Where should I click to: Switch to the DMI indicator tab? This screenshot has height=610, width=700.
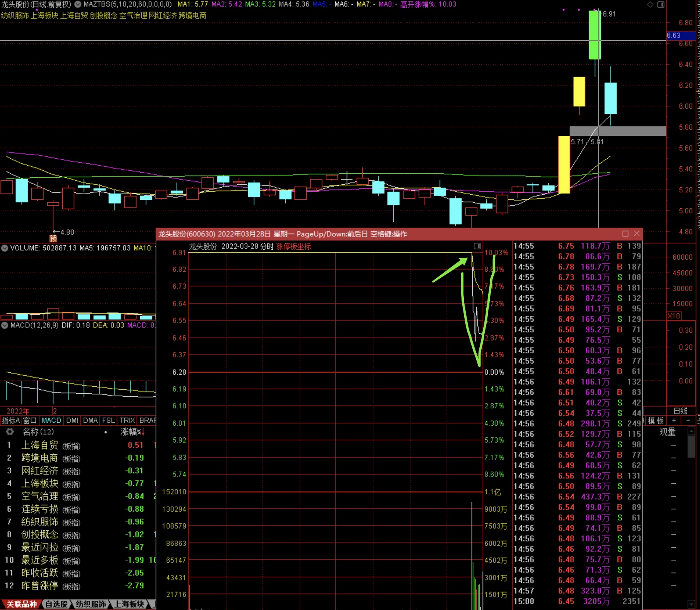pos(72,420)
